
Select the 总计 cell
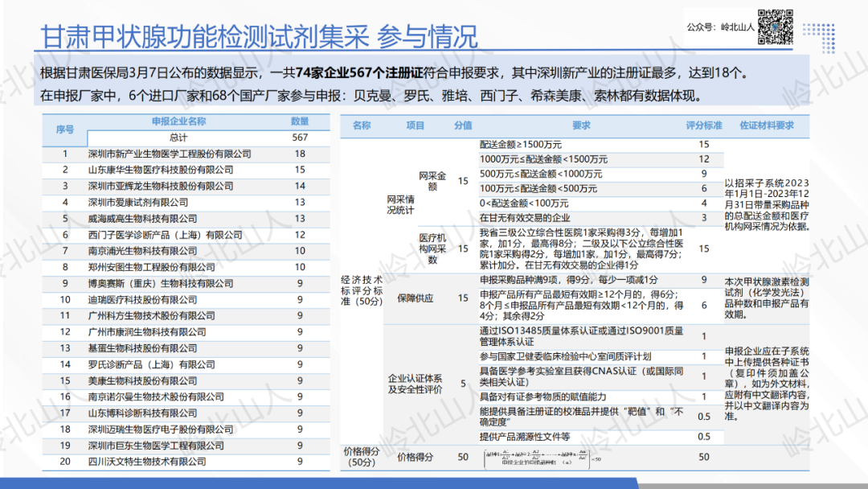tap(178, 138)
